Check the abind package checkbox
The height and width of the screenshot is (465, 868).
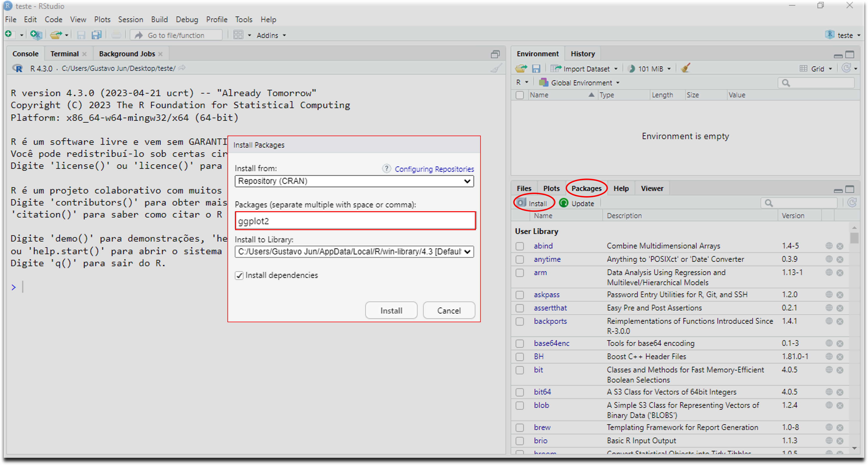[520, 246]
